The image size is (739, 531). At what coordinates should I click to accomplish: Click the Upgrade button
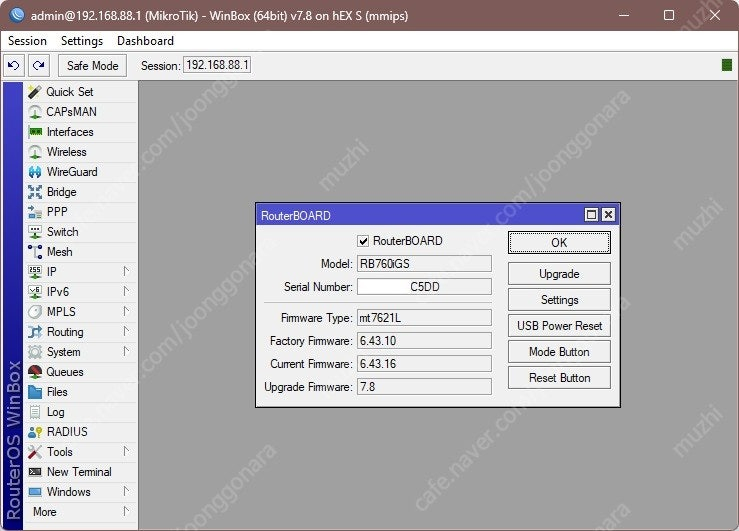(x=559, y=274)
